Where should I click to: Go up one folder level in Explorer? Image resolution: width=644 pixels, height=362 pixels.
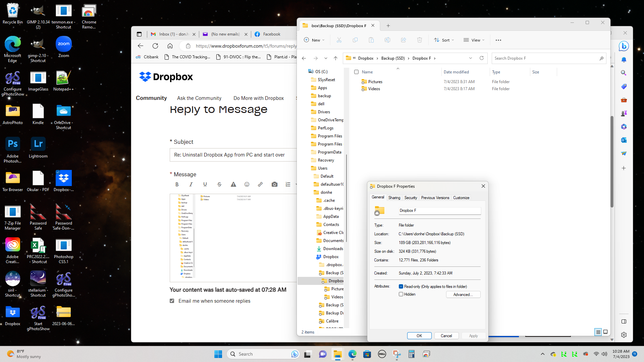(x=335, y=58)
